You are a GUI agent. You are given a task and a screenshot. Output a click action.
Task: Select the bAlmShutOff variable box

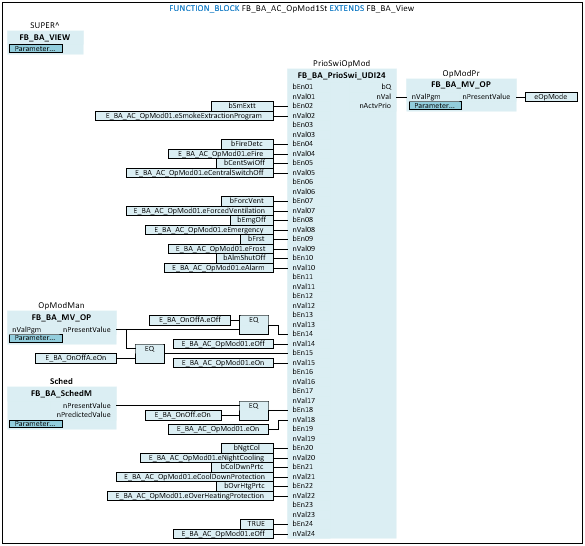[x=245, y=258]
